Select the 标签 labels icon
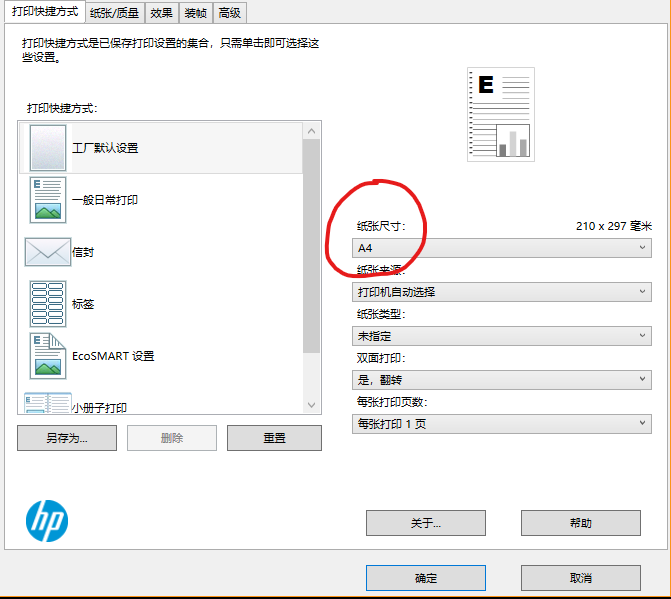The width and height of the screenshot is (671, 599). pos(48,304)
